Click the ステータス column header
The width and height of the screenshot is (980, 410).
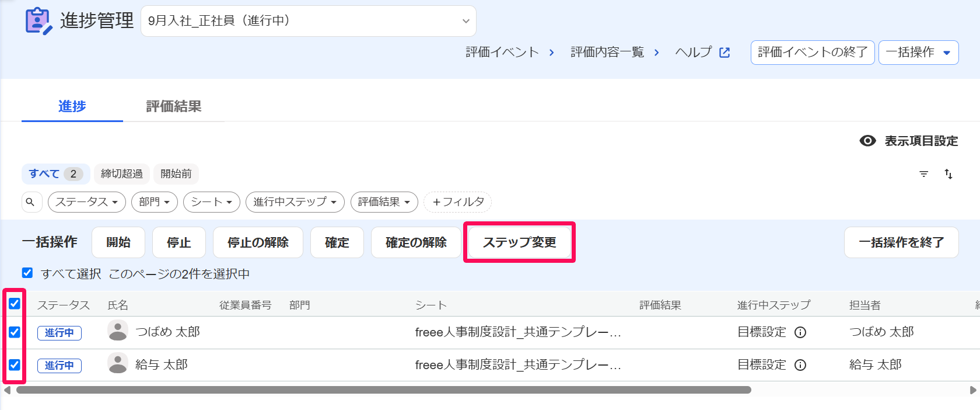click(x=64, y=305)
